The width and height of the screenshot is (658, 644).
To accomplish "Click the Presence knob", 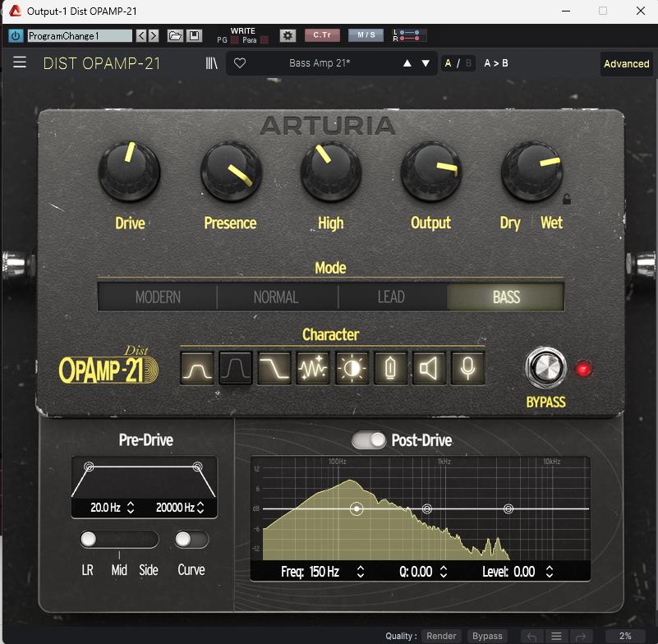I will pos(231,171).
